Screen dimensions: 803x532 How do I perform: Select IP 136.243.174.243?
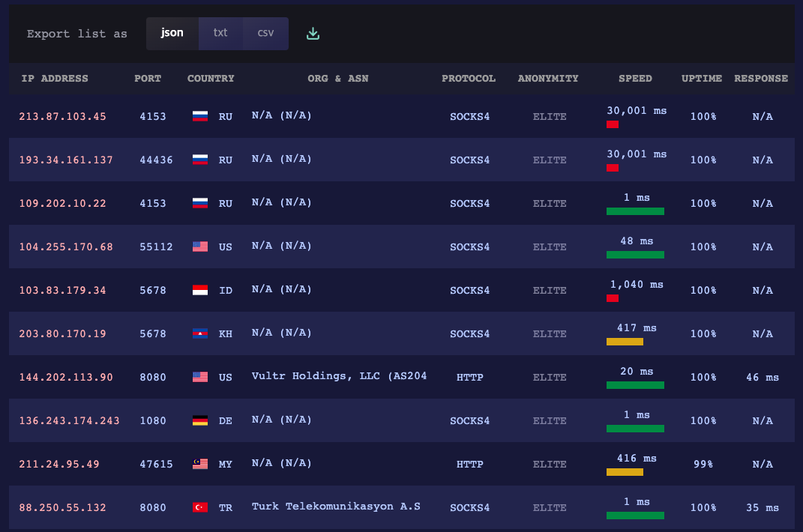(x=69, y=421)
